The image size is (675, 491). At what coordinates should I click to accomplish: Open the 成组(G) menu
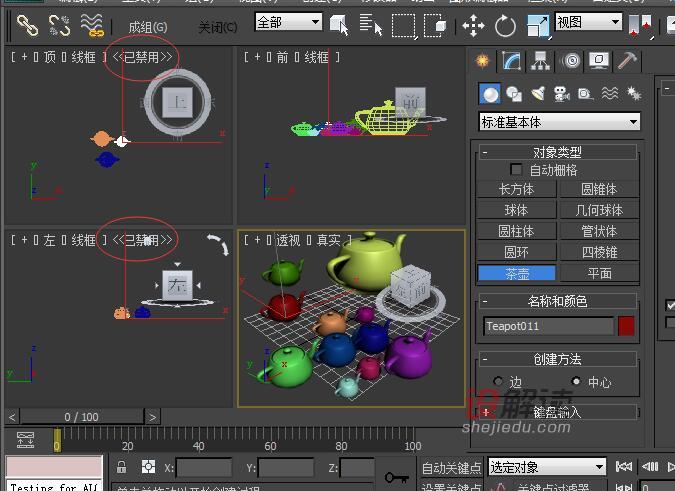148,28
